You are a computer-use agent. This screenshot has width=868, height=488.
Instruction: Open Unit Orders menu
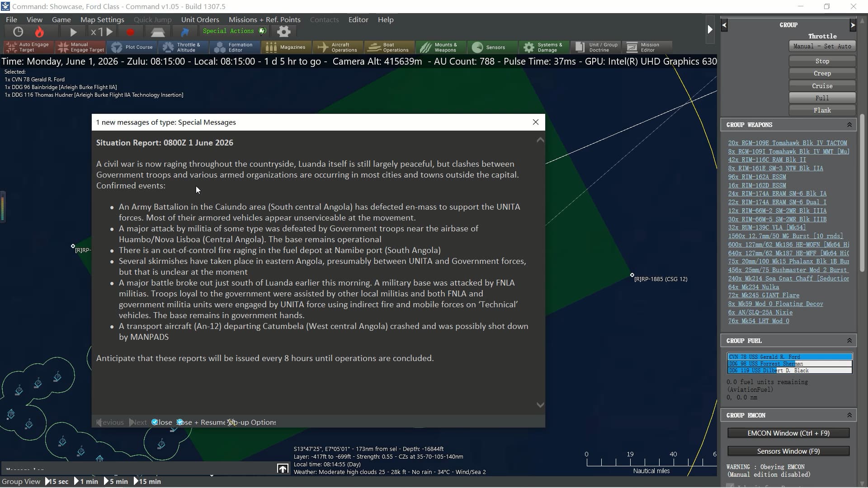point(200,19)
